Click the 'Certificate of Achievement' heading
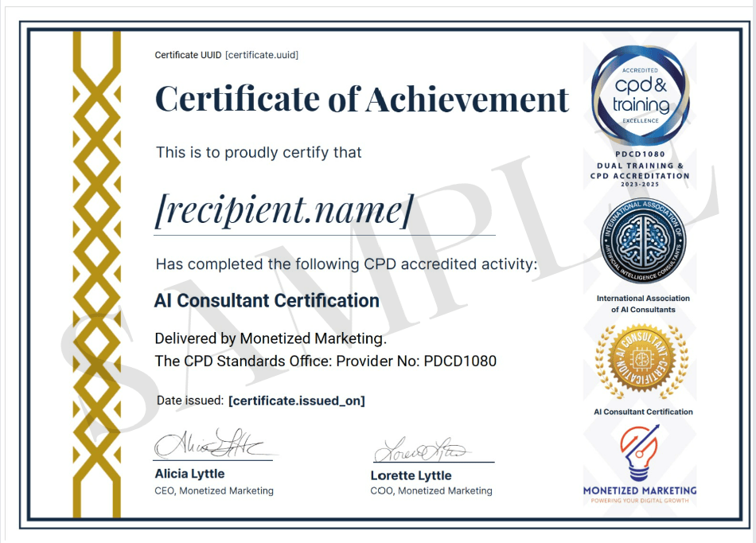This screenshot has height=543, width=756. click(362, 99)
